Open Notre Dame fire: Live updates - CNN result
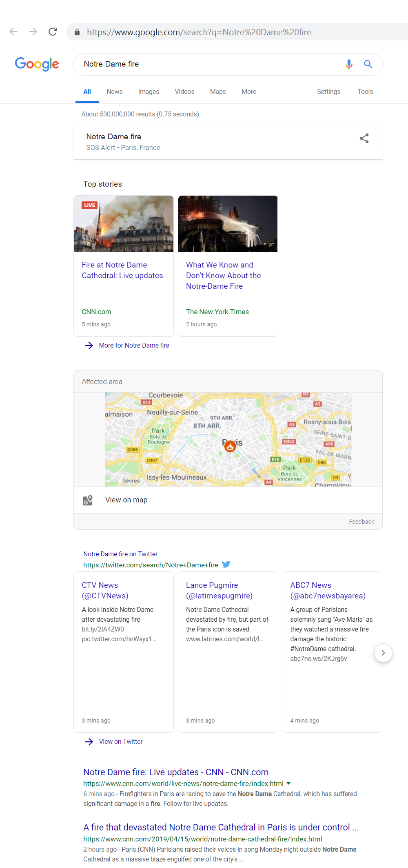408x868 pixels. [176, 772]
